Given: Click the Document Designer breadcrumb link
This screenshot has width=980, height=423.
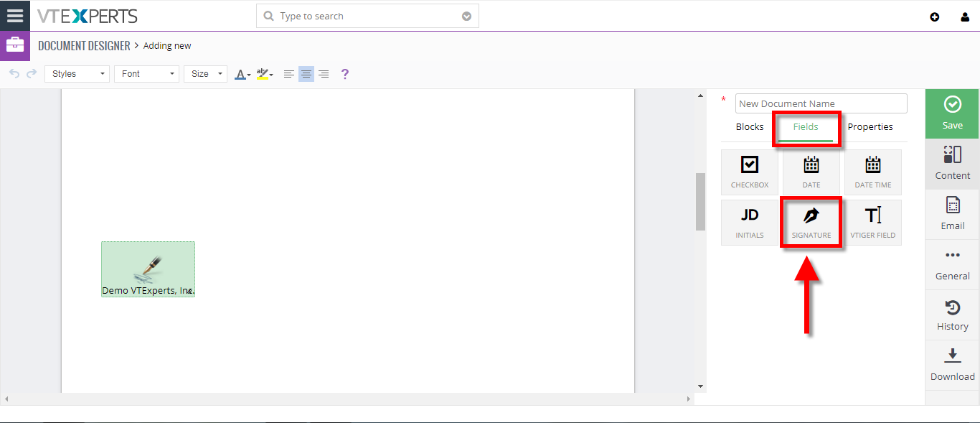Looking at the screenshot, I should pyautogui.click(x=84, y=46).
